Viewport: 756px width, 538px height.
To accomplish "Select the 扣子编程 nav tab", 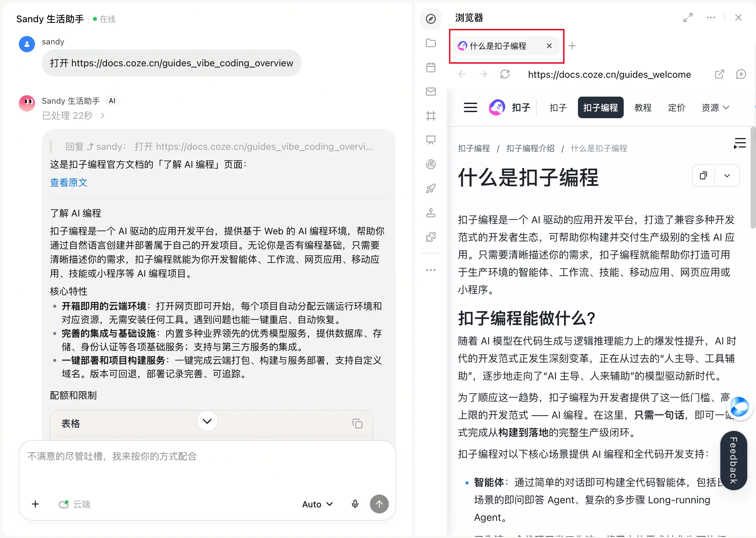I will click(600, 107).
